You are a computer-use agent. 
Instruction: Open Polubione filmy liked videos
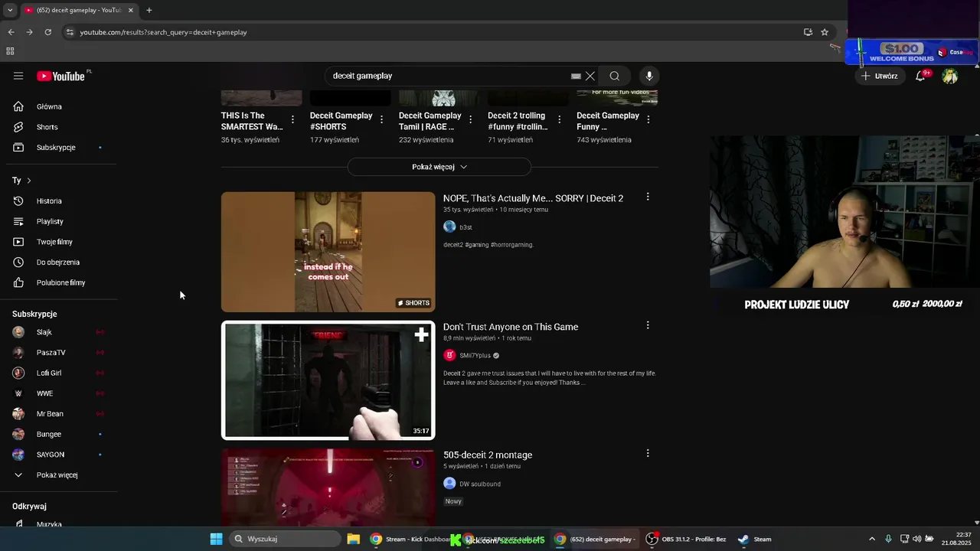click(x=61, y=282)
